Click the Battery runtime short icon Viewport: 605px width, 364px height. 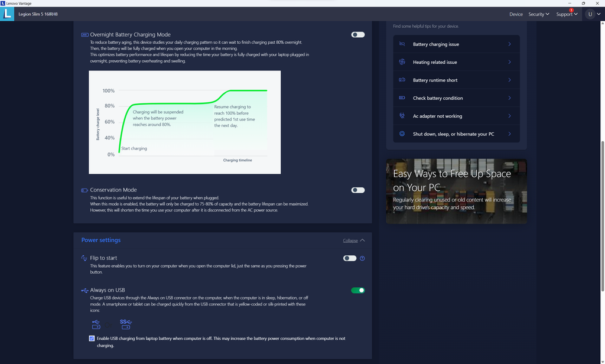[x=402, y=80]
